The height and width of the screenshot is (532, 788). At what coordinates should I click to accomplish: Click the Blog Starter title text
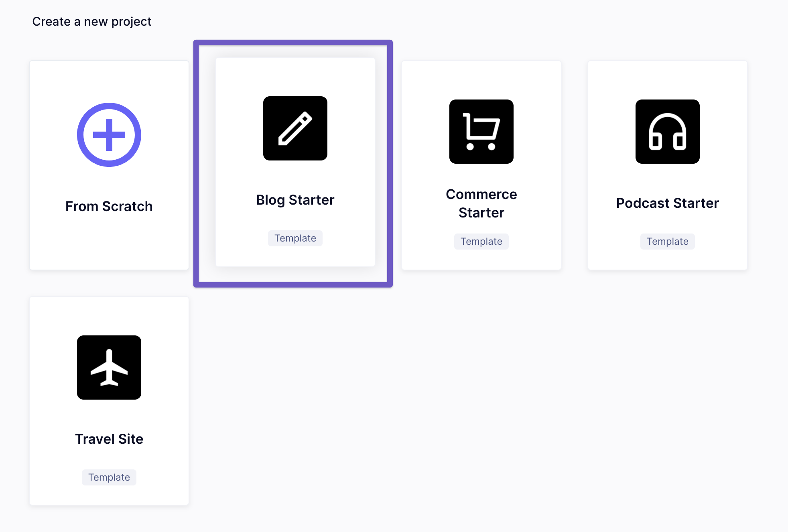coord(295,199)
